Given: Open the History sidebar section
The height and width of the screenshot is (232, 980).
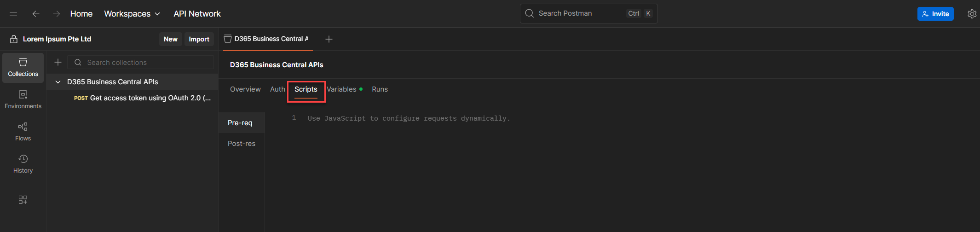Looking at the screenshot, I should click(23, 164).
